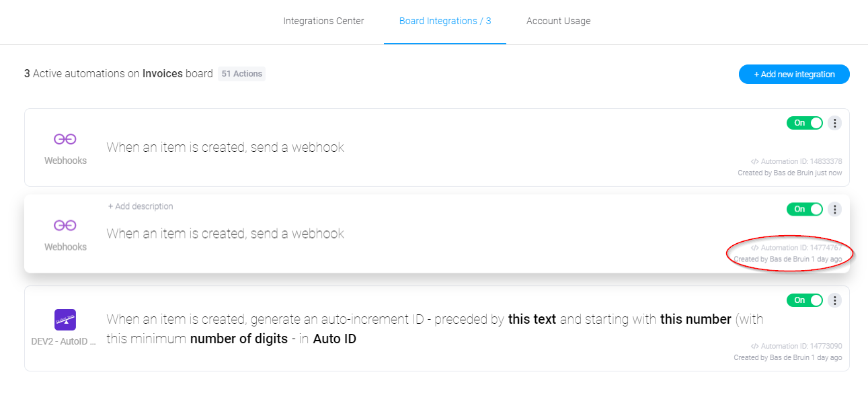
Task: Click the "this number" field in AutoID recipe
Action: [x=696, y=319]
